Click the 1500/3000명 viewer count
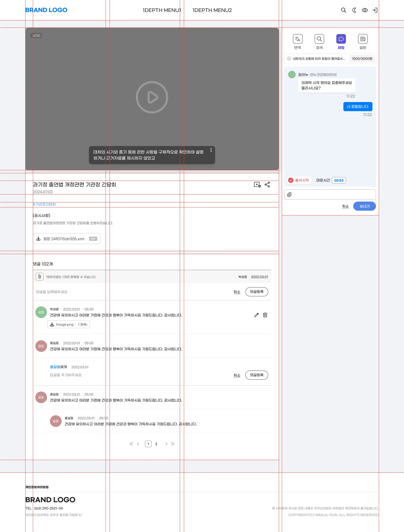 (362, 59)
